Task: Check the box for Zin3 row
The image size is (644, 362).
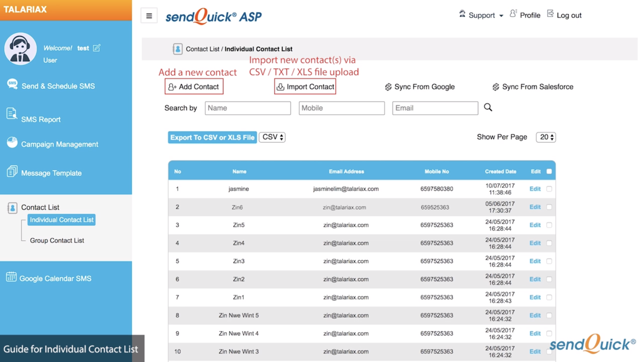Action: click(549, 261)
